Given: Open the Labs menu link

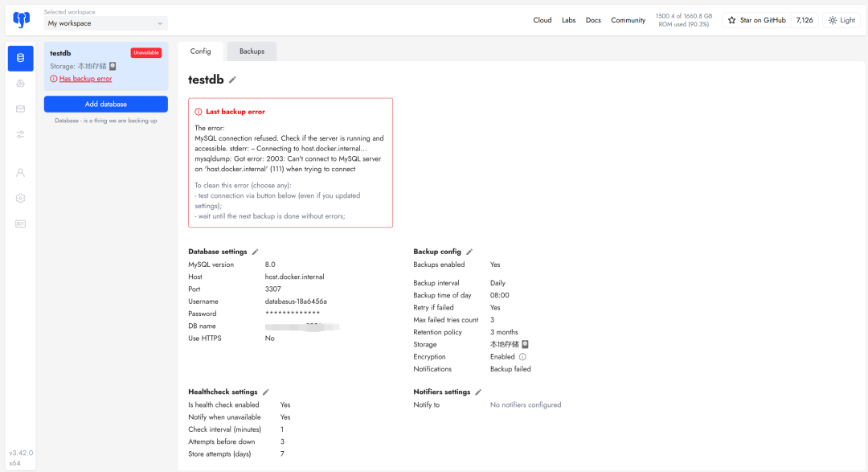Looking at the screenshot, I should pyautogui.click(x=568, y=20).
